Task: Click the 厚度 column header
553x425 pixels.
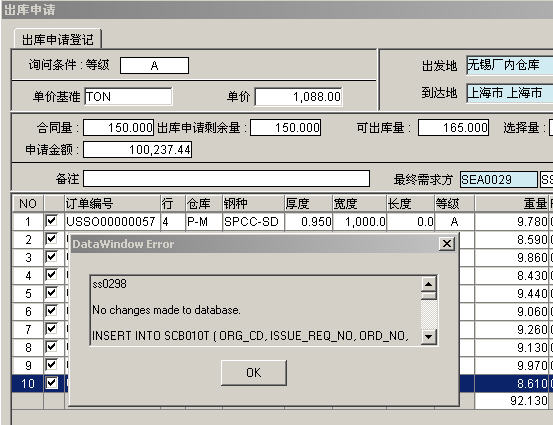Action: pos(309,204)
